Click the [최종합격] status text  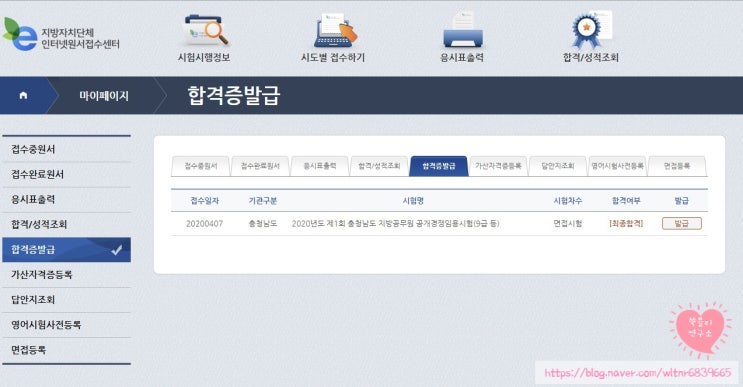click(626, 224)
